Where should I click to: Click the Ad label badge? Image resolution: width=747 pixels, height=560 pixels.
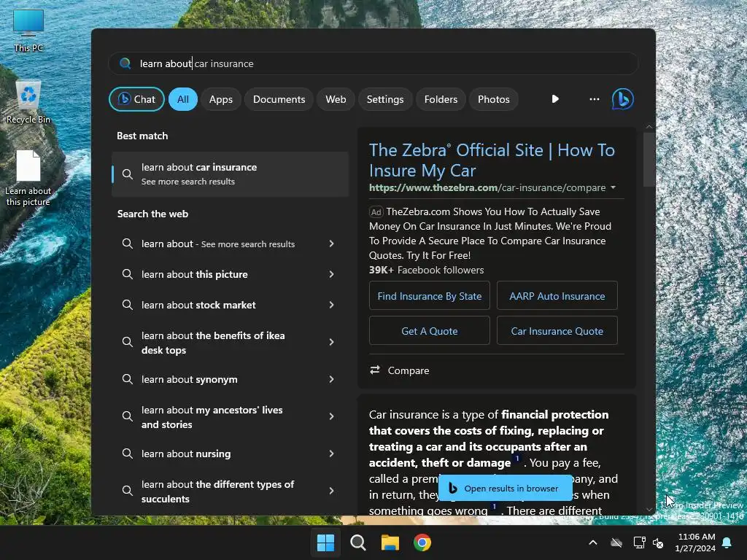[376, 212]
